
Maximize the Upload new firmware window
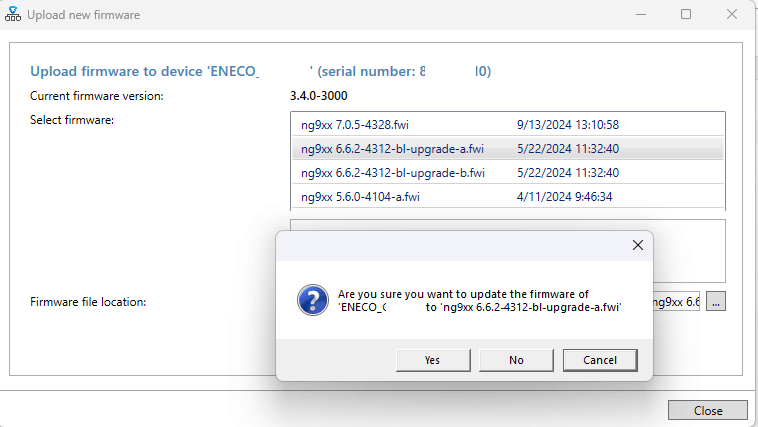[x=686, y=15]
